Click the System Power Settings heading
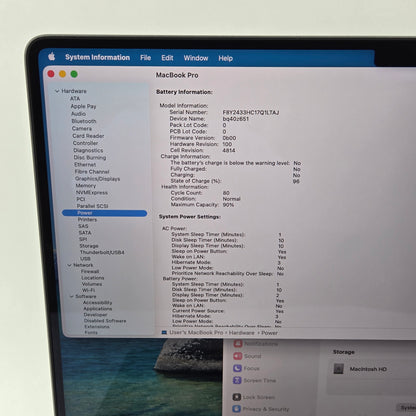Viewport: 416px width, 416px height. (x=190, y=217)
